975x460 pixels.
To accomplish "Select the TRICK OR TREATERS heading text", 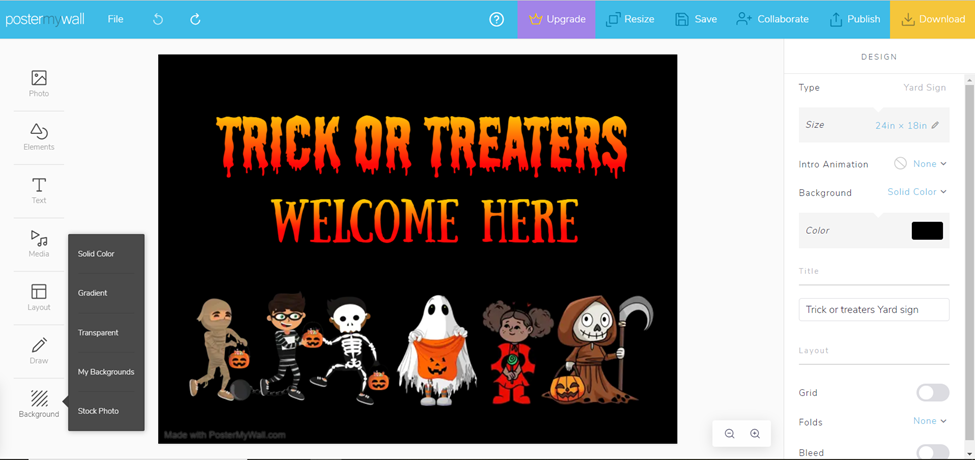I will pos(422,147).
